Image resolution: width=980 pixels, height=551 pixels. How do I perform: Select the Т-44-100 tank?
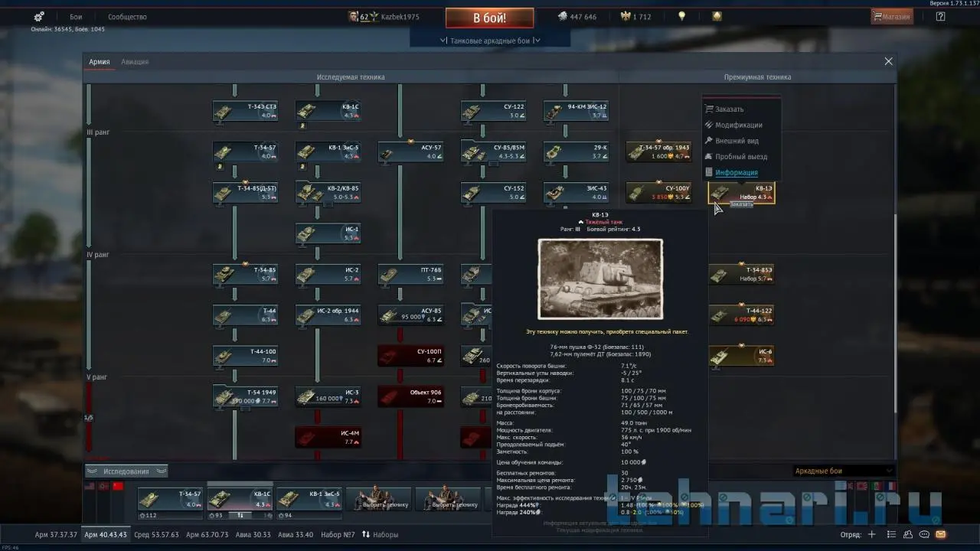pyautogui.click(x=245, y=355)
